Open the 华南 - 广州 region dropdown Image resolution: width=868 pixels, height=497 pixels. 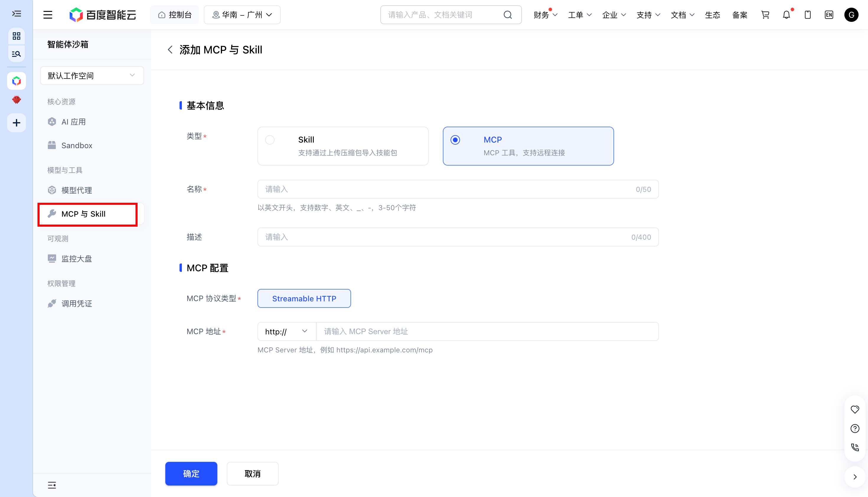coord(242,15)
